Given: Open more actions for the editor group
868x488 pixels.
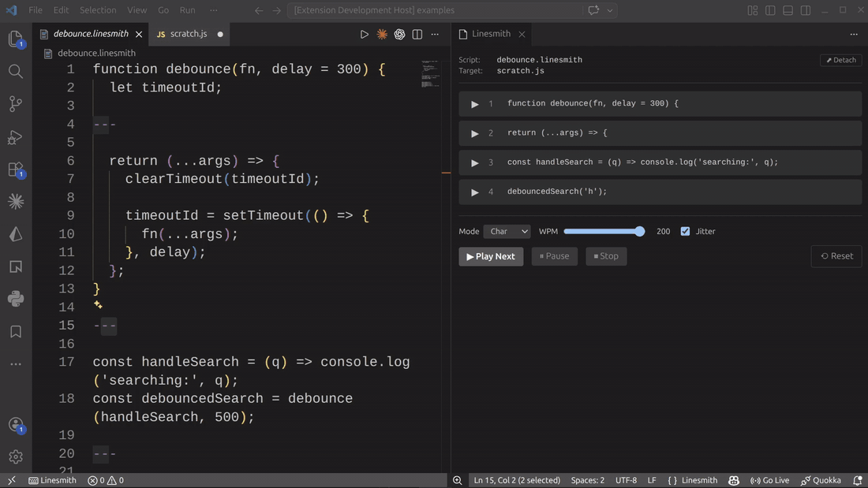Looking at the screenshot, I should pyautogui.click(x=435, y=35).
